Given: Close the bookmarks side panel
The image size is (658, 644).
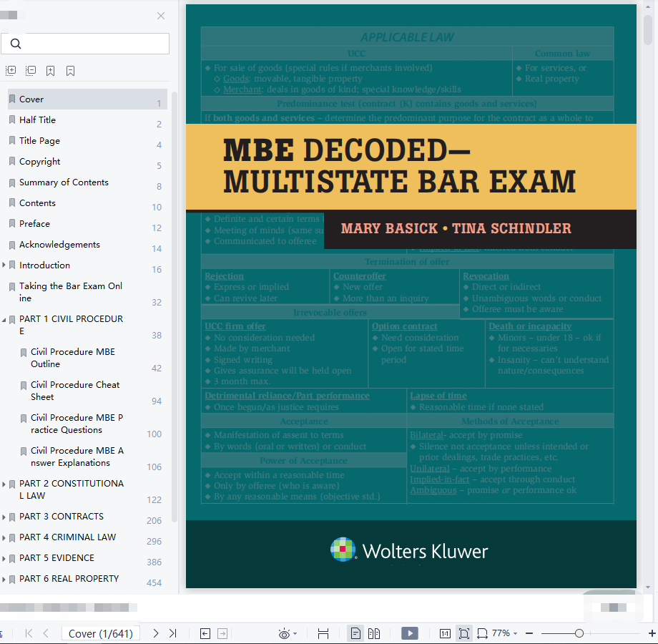Looking at the screenshot, I should (x=161, y=16).
